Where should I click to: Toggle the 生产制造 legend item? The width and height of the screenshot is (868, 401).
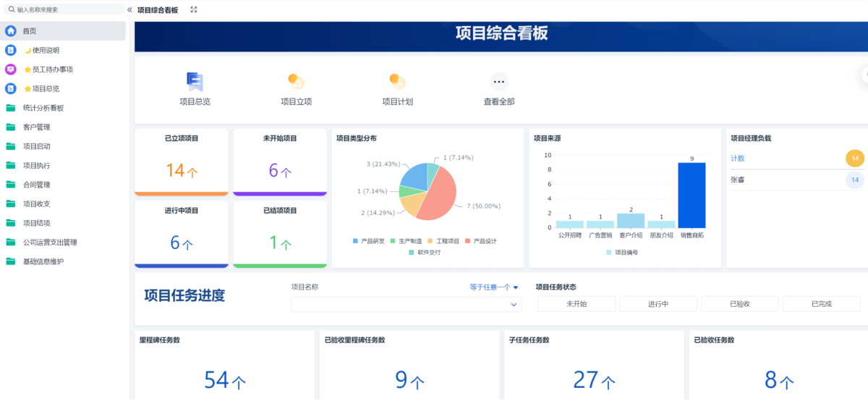point(406,241)
